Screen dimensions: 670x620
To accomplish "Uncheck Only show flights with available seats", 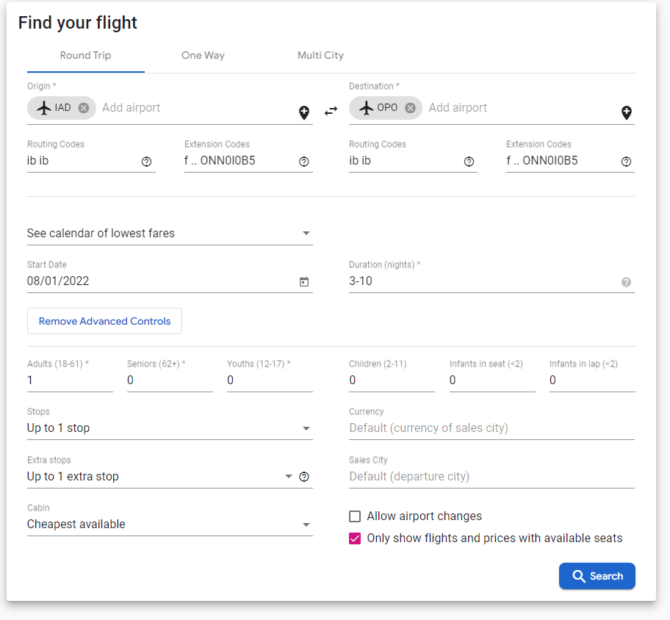I will coord(355,538).
